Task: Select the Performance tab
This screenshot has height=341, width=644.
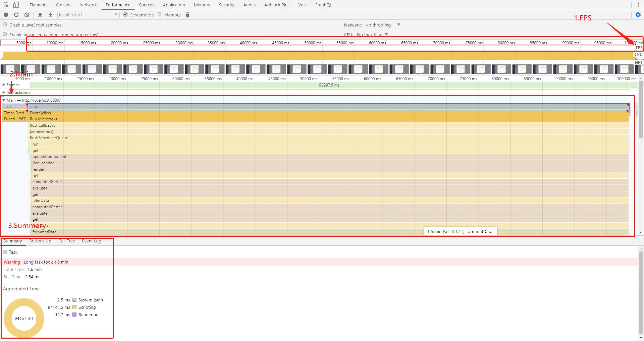Action: [x=118, y=5]
